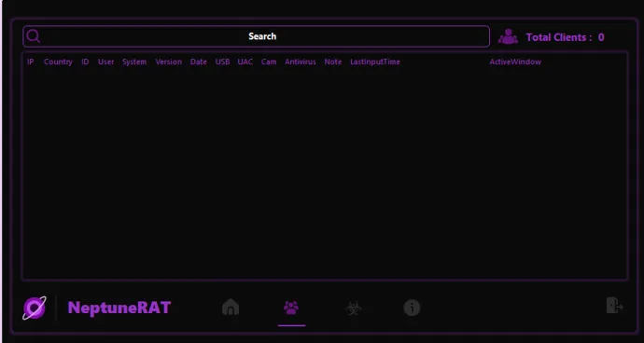Image resolution: width=644 pixels, height=343 pixels.
Task: Select the clients group icon tab
Action: (291, 308)
